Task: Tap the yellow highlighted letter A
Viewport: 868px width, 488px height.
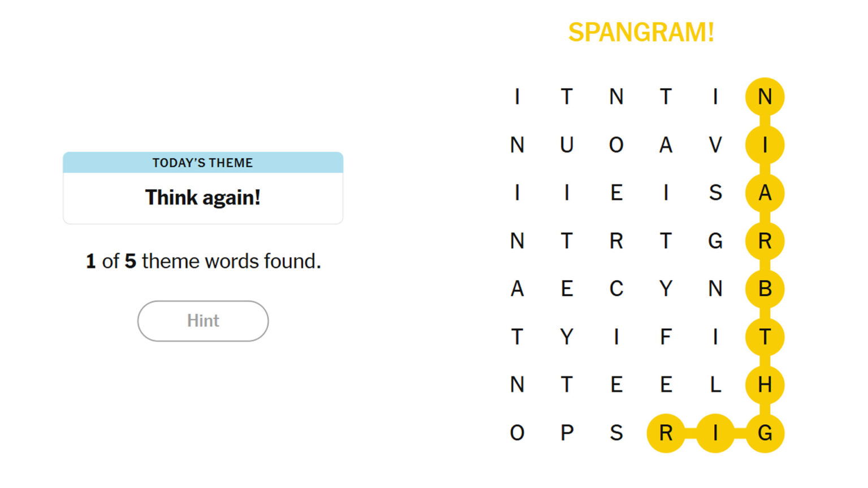Action: [765, 193]
